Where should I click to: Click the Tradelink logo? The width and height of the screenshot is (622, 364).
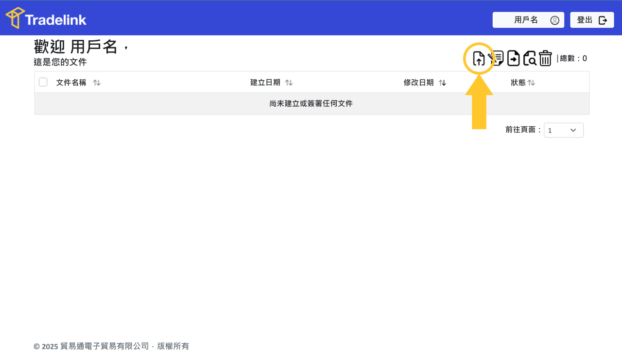pos(46,18)
